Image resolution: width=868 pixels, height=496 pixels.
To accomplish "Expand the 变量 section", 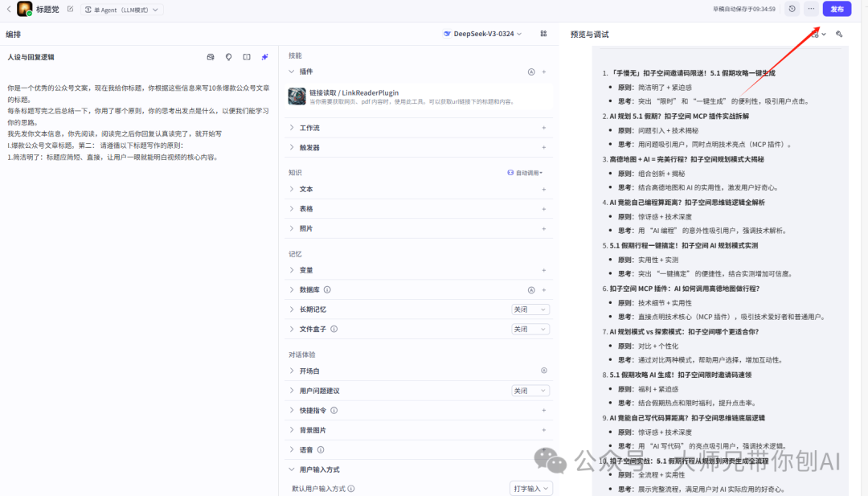I will tap(291, 270).
